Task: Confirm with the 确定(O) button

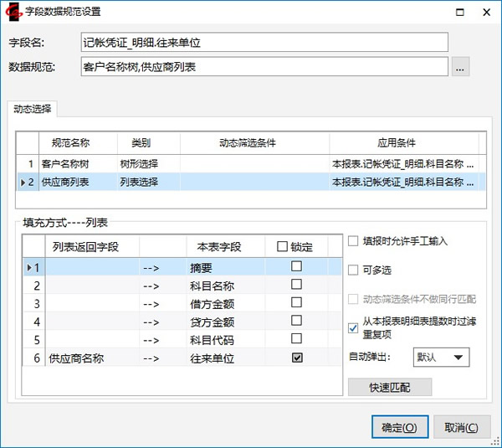Action: (399, 427)
